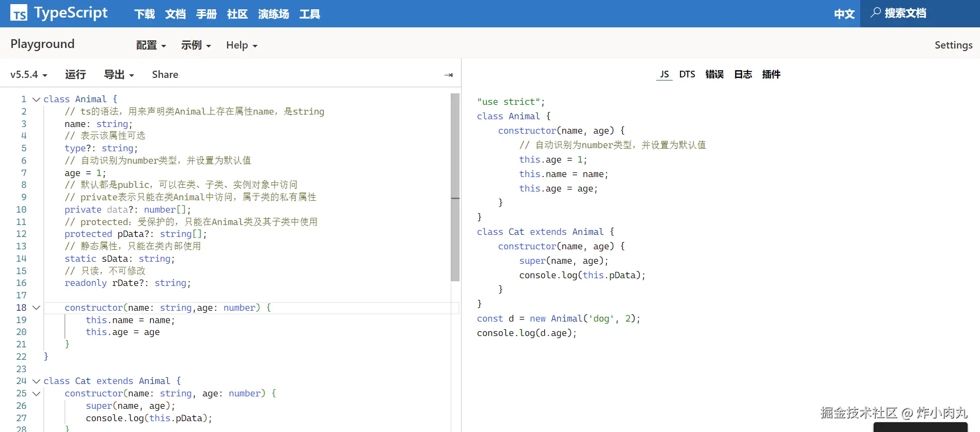Open the 手册 handbook nav item
Image resolution: width=980 pixels, height=432 pixels.
click(x=207, y=14)
